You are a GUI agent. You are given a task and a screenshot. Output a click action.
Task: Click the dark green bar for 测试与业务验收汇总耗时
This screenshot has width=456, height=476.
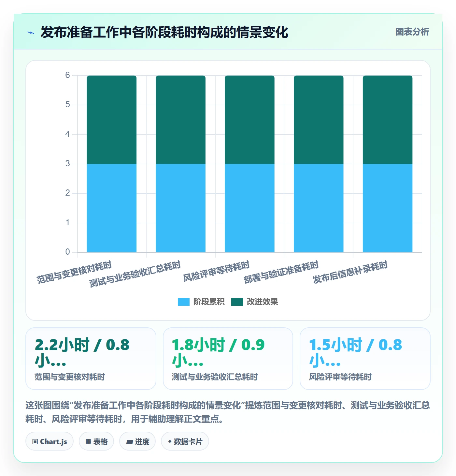(181, 120)
